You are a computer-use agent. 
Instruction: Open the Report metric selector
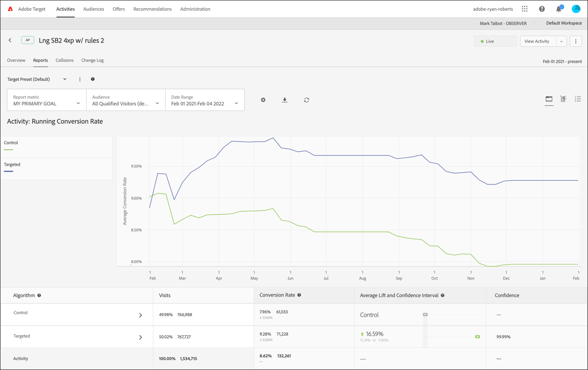coord(46,100)
